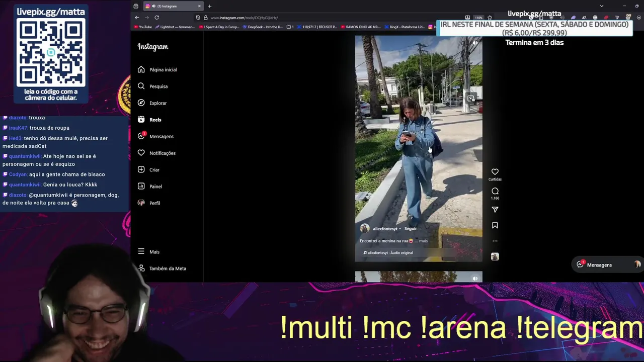Viewport: 644px width, 362px height.
Task: Click the 'Pesquisa' label
Action: [x=158, y=86]
